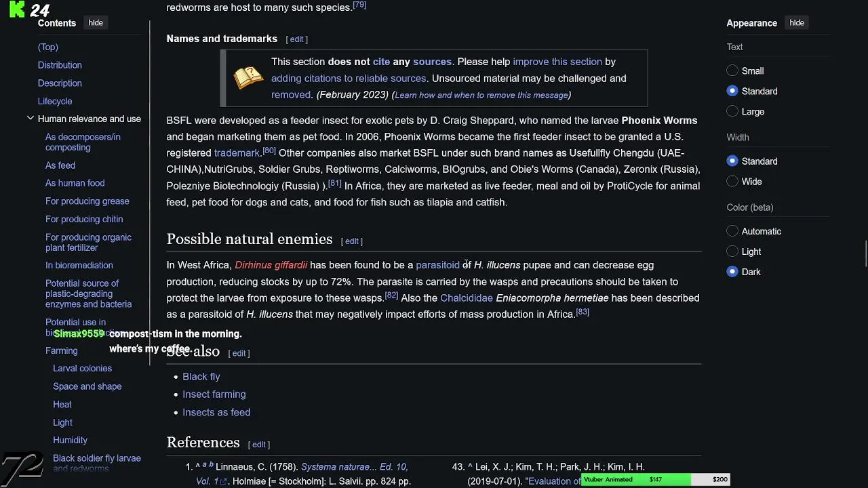868x488 pixels.
Task: Open citation reference [81]
Action: coord(334,183)
